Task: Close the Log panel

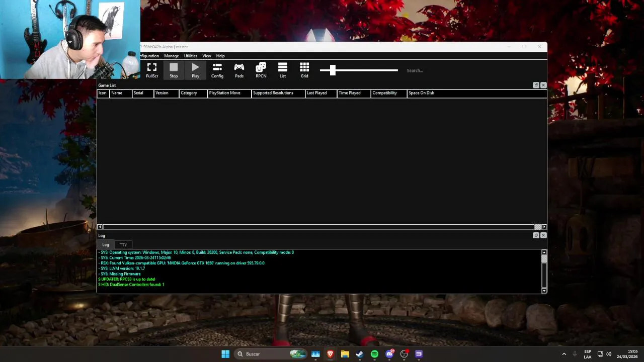Action: click(543, 235)
